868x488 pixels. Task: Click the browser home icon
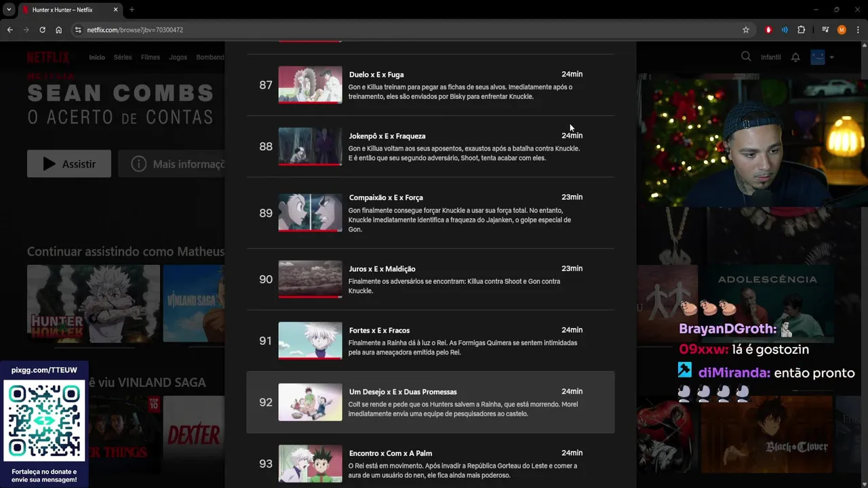[58, 30]
